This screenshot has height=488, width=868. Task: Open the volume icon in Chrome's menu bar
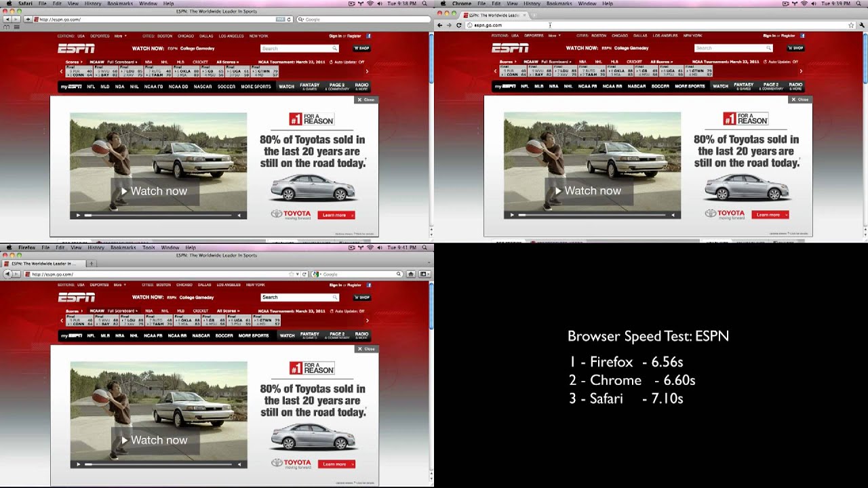coord(813,3)
